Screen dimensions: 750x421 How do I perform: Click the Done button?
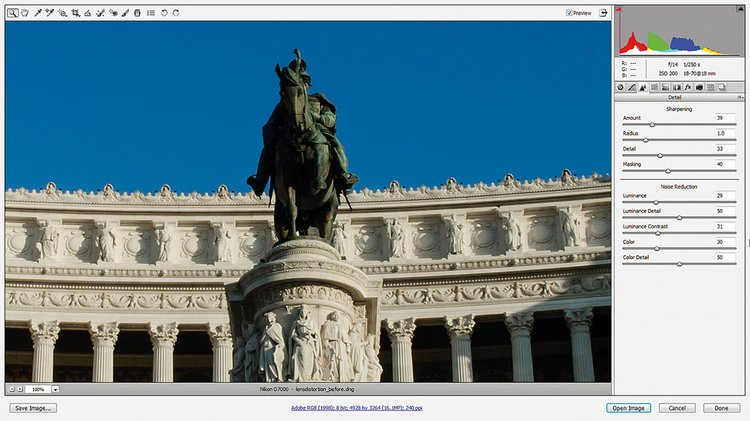[721, 408]
